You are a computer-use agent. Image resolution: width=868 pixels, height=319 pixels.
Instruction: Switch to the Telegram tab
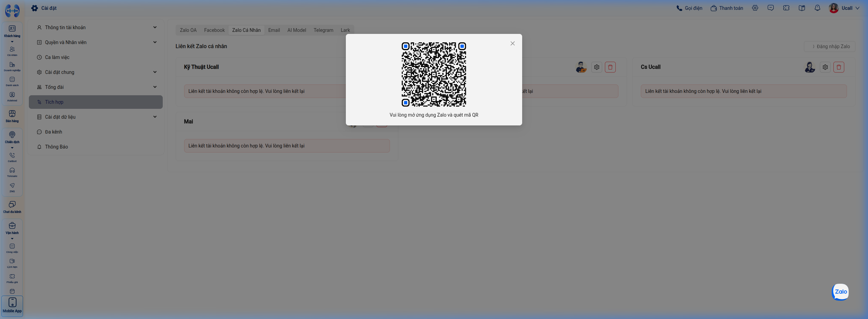323,30
